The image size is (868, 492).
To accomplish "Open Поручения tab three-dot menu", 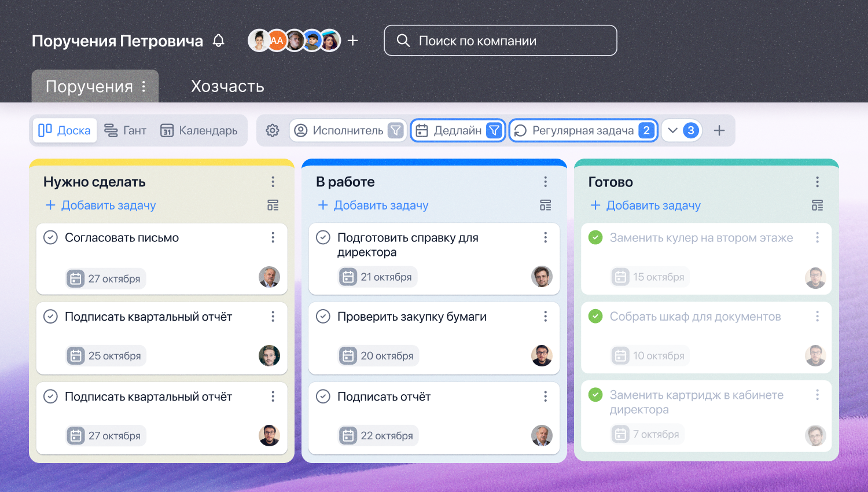I will [144, 86].
